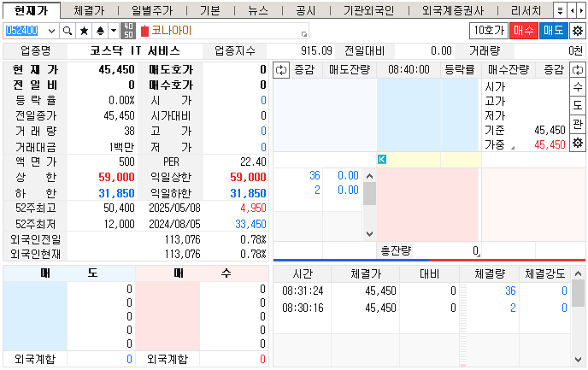This screenshot has height=370, width=588.
Task: Click the 08:40:00 time header
Action: (x=409, y=70)
